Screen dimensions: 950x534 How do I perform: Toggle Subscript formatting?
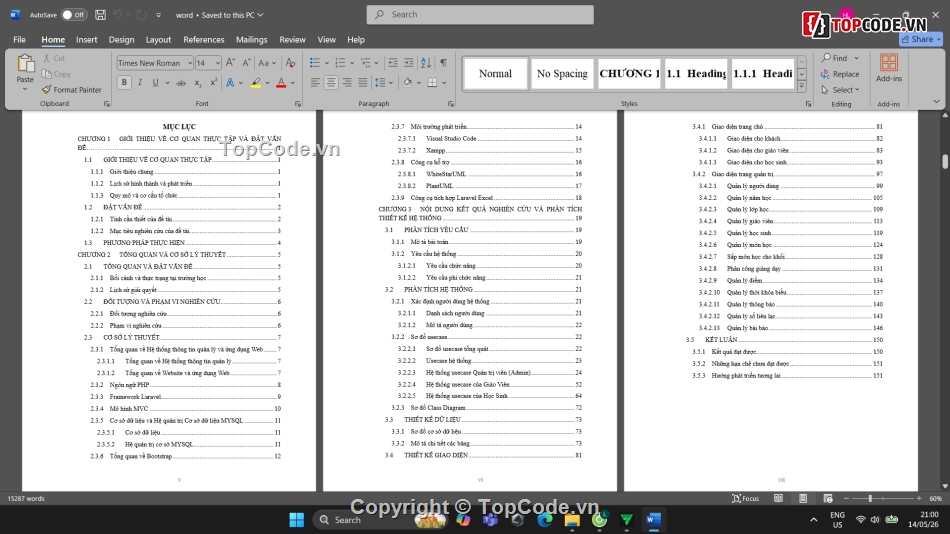pyautogui.click(x=198, y=82)
